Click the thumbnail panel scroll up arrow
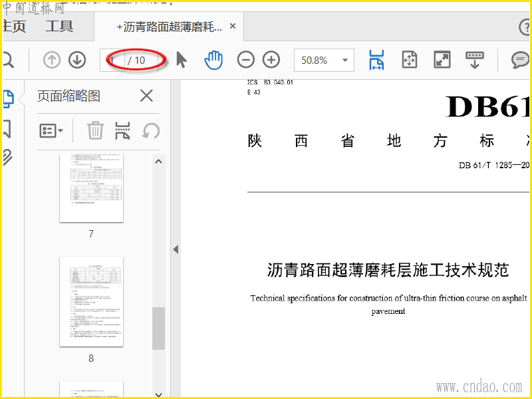 (158, 162)
